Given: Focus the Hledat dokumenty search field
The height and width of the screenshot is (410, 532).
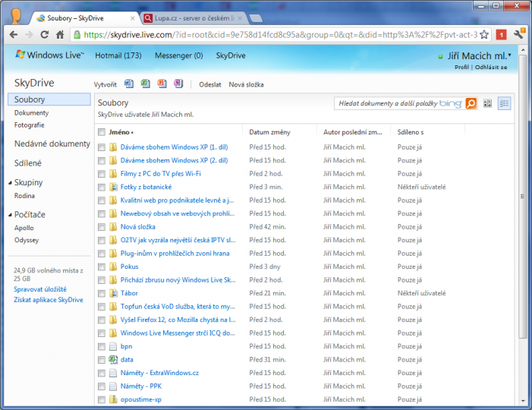Looking at the screenshot, I should (388, 103).
